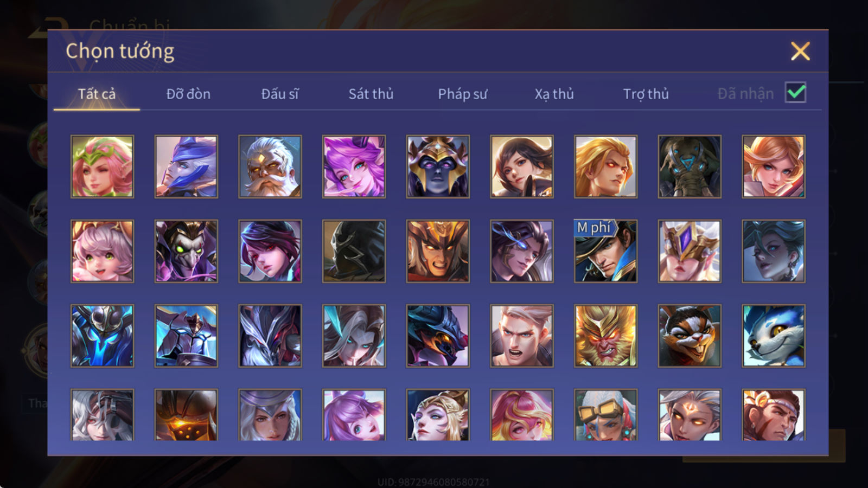Choose the hero tagged 'M phí'
868x488 pixels.
coord(605,251)
